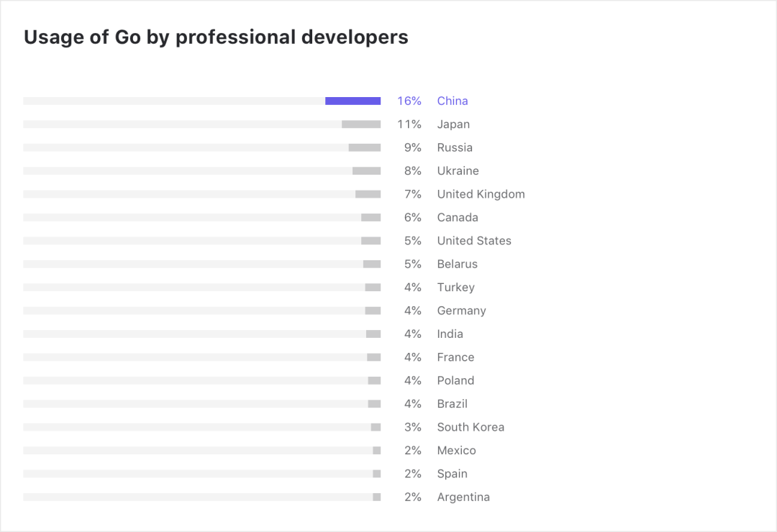Click the chart title about Go usage

(x=216, y=37)
